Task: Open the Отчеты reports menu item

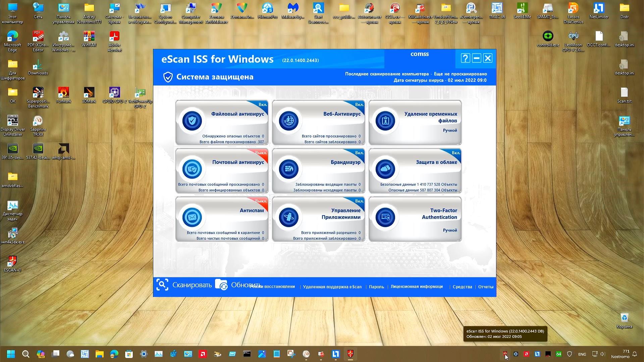Action: 485,287
